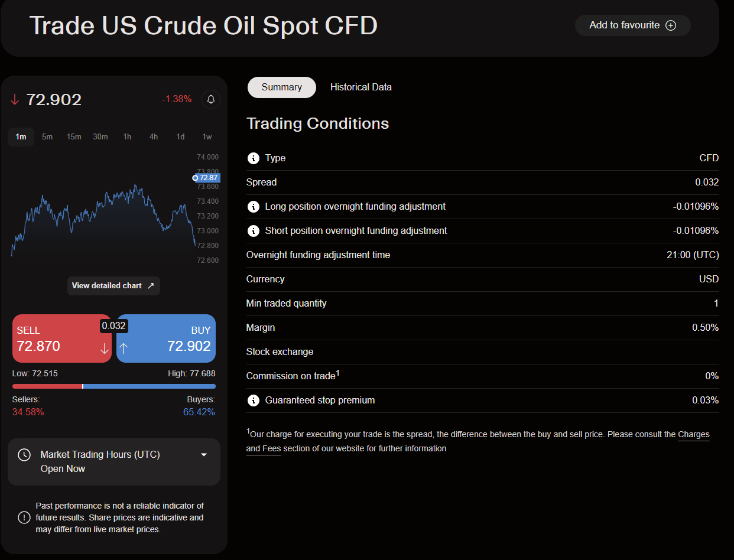Switch to the Summary tab

(x=281, y=87)
